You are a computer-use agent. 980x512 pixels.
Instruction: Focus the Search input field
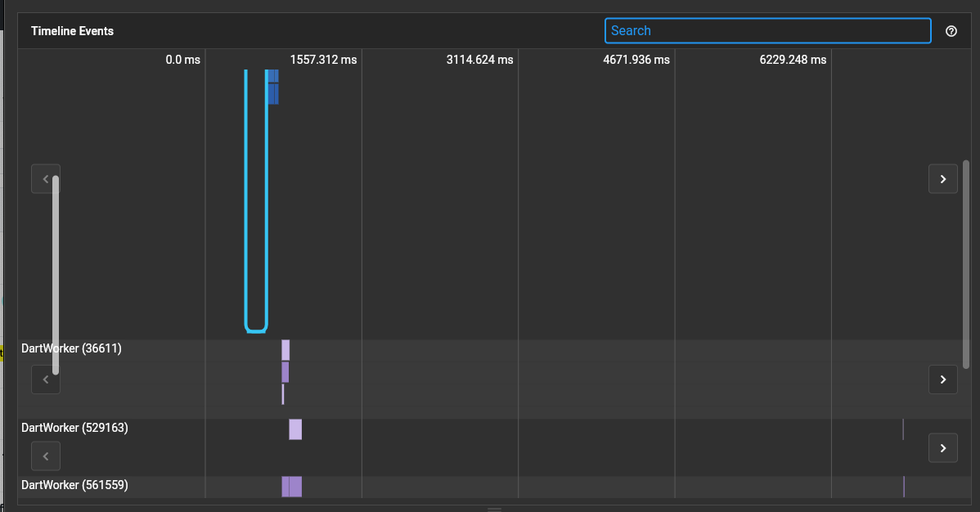click(x=767, y=30)
